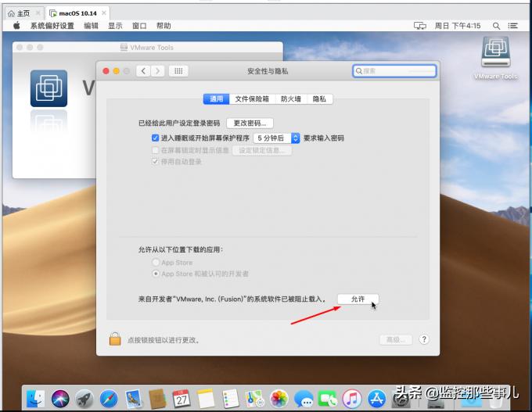Open the 显示 menu
532x412 pixels.
[115, 26]
